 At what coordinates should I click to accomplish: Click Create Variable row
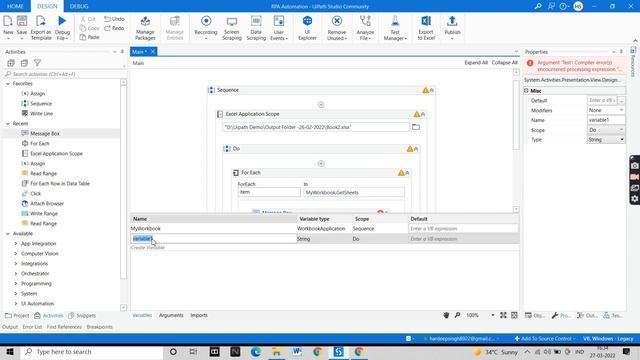[x=148, y=247]
